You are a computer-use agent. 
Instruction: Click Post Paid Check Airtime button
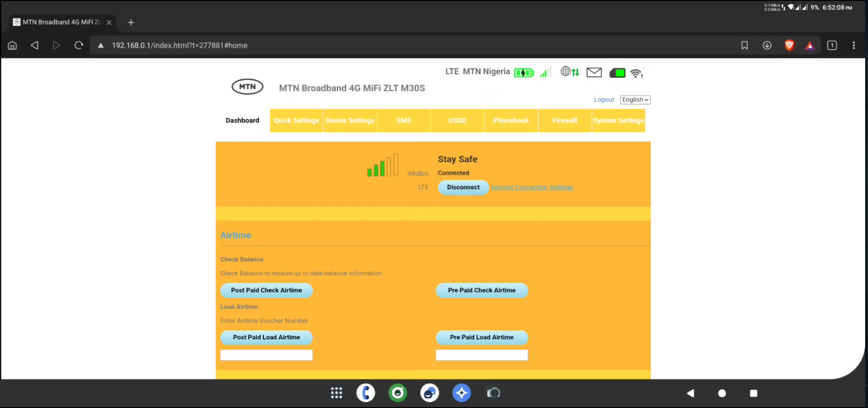pos(266,291)
